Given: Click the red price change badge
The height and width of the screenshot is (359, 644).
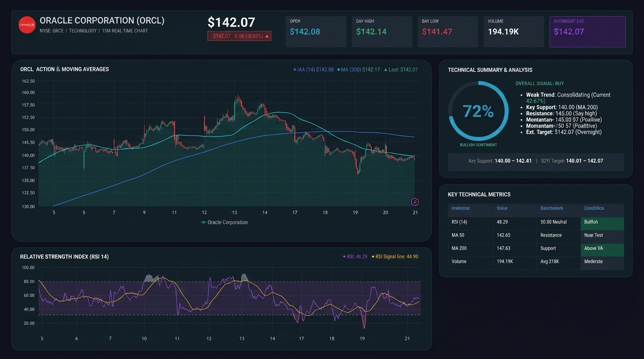Looking at the screenshot, I should click(239, 36).
